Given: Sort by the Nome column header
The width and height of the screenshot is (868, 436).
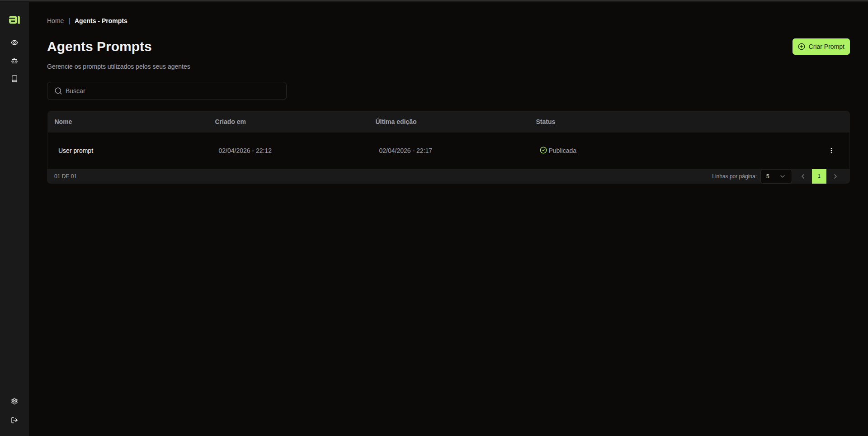Looking at the screenshot, I should point(63,122).
